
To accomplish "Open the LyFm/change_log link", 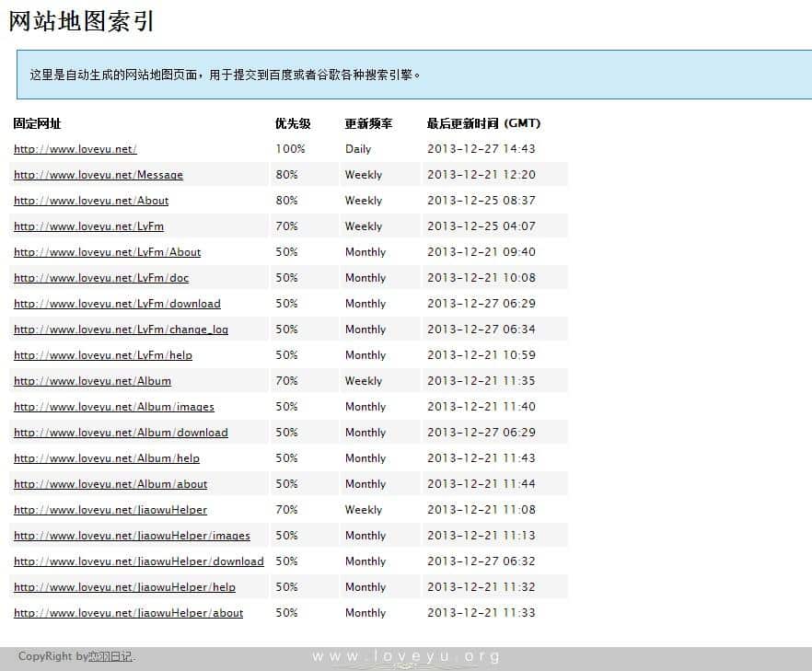I will click(x=121, y=330).
